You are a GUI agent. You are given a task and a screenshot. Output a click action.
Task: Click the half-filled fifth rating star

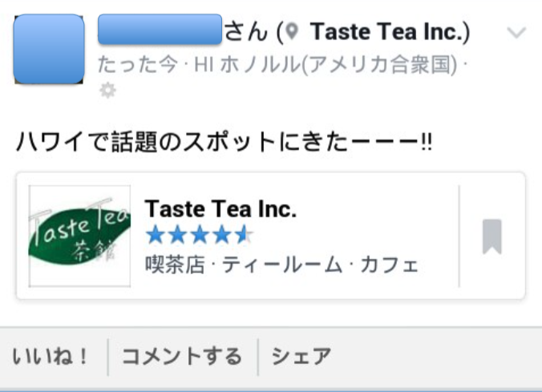pos(244,235)
